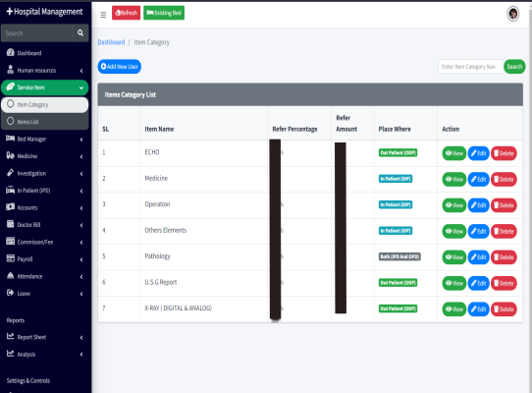The image size is (532, 393).
Task: Open the Doctor Bill sidebar menu
Action: click(x=44, y=225)
